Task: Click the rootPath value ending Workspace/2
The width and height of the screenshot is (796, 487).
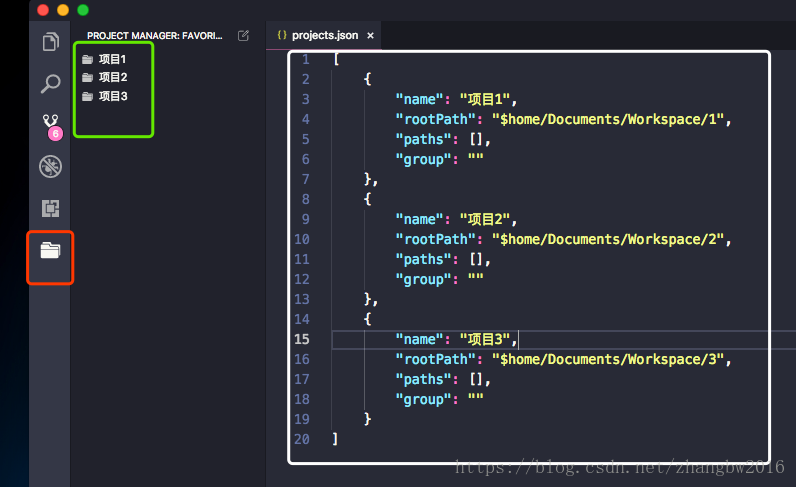Action: [x=608, y=239]
